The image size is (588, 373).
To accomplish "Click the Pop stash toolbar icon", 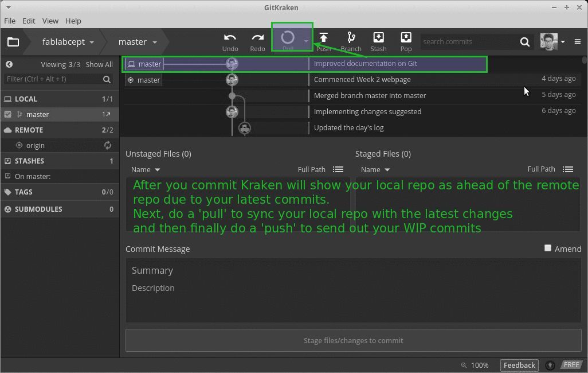I will point(406,37).
